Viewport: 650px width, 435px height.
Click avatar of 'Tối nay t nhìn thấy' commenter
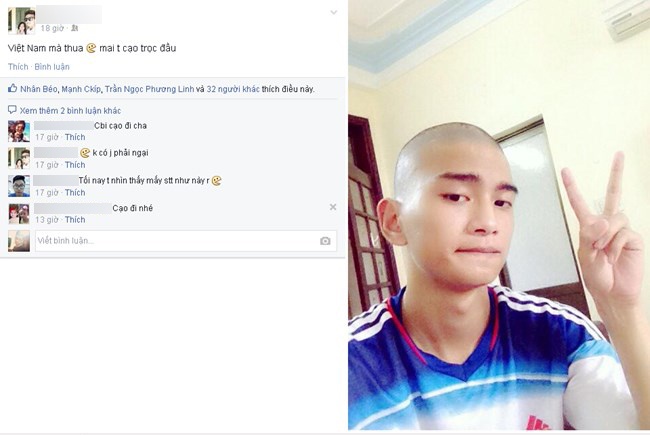click(x=19, y=186)
